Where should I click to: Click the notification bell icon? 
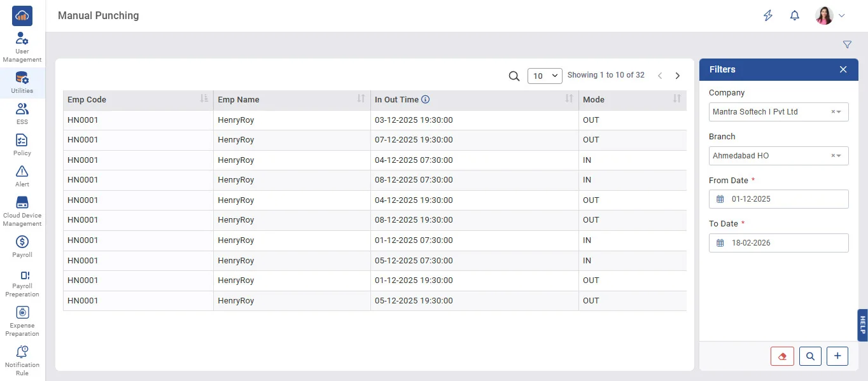[x=794, y=16]
